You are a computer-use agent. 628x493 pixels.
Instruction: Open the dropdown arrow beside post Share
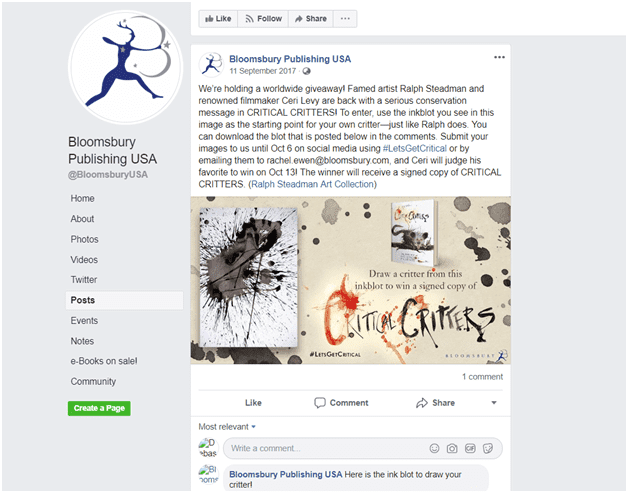[x=494, y=403]
